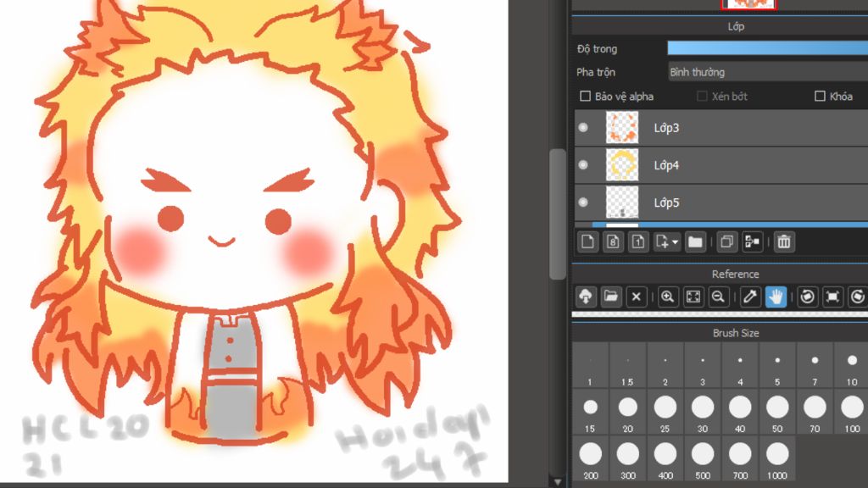Choose brush size 3
The width and height of the screenshot is (868, 488).
coord(703,365)
